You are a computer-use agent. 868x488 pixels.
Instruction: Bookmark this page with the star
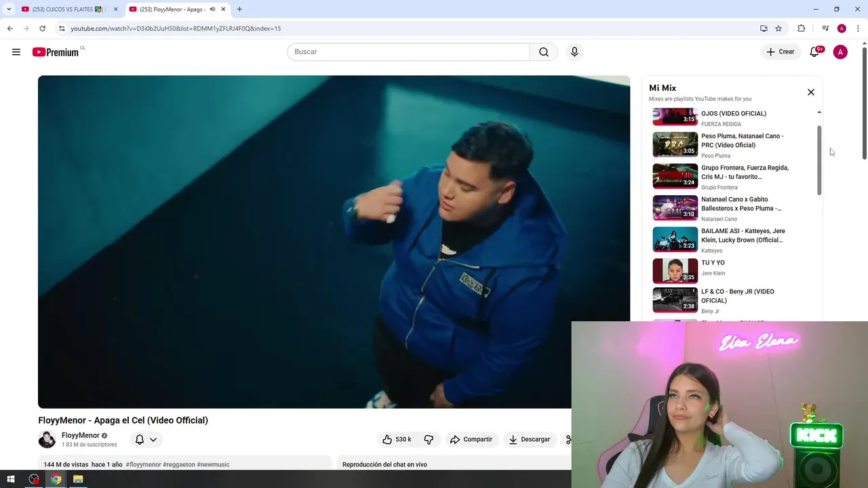pyautogui.click(x=778, y=28)
